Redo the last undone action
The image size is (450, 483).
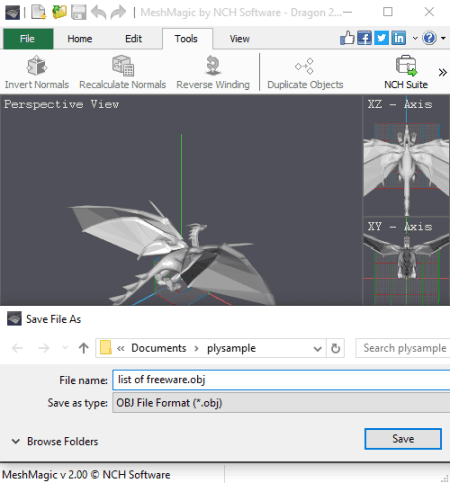(118, 12)
